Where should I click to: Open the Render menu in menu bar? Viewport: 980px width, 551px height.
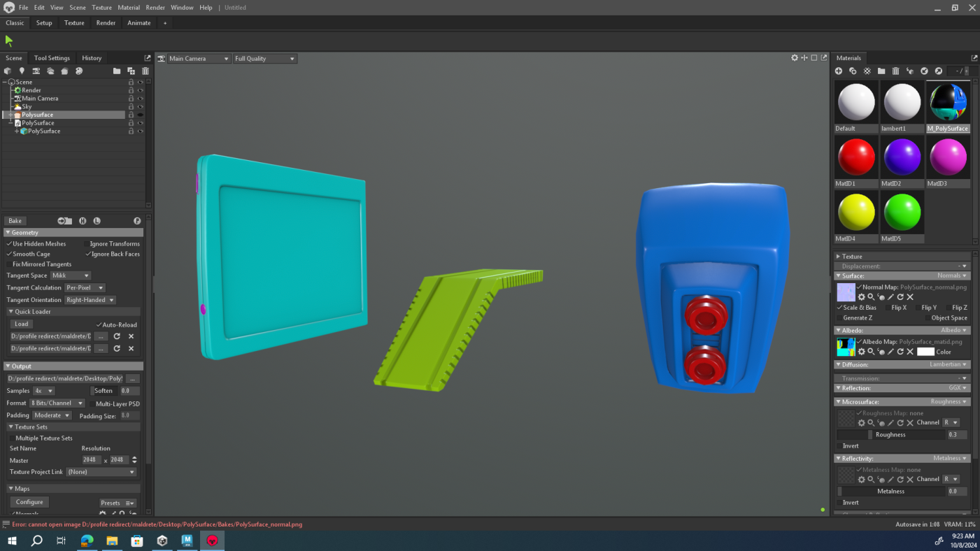[x=155, y=8]
